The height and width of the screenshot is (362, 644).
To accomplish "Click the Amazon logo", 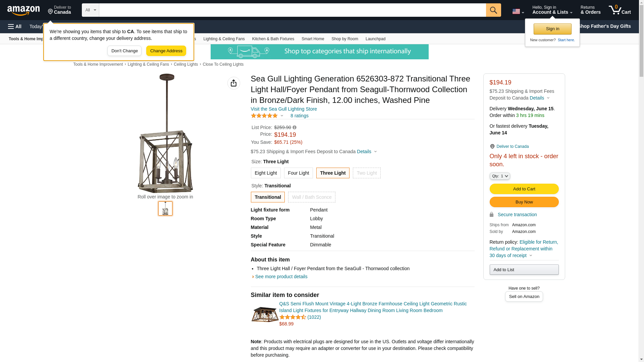I will (23, 11).
